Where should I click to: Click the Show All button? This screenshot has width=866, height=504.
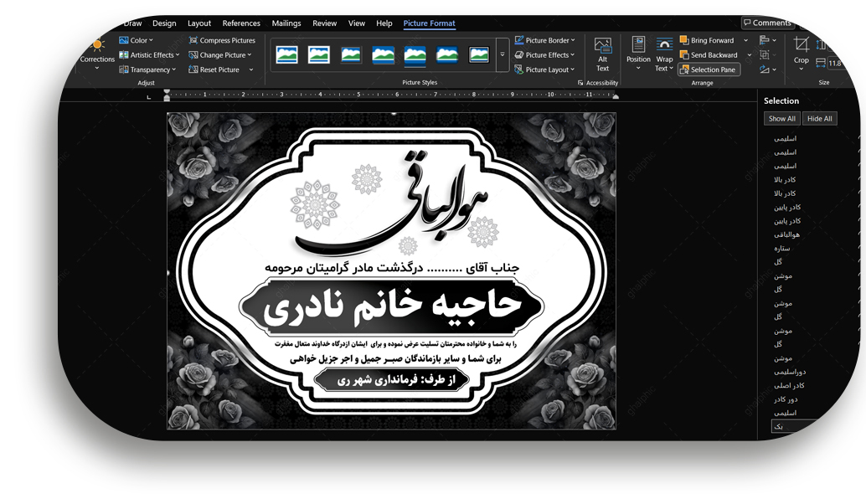point(782,119)
